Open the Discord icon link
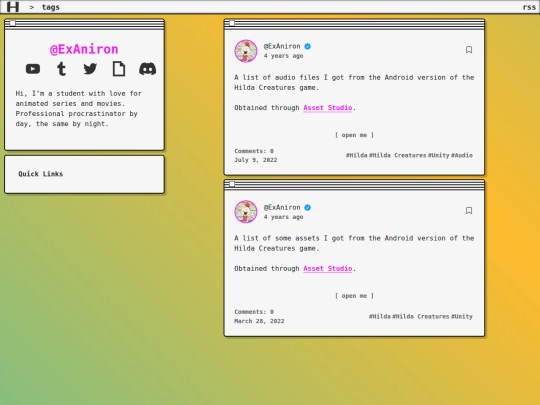The image size is (540, 405). 147,69
